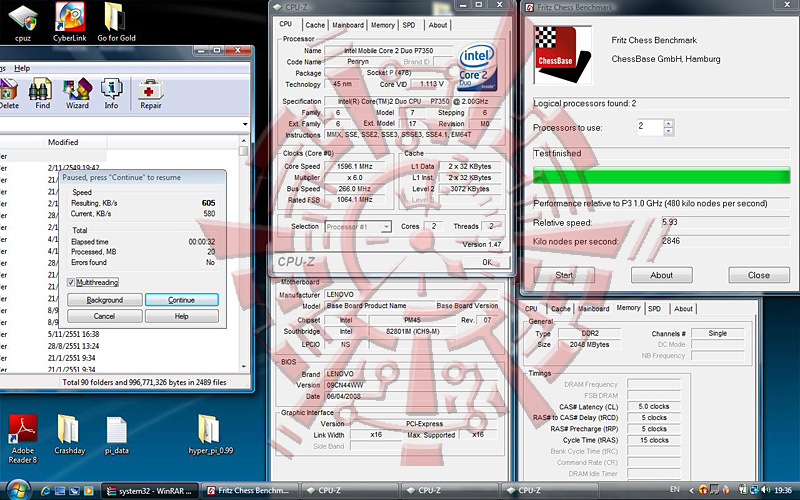Switch to SPD tab in CPU-Z processor window
Viewport: 800px width, 500px height.
coord(409,25)
